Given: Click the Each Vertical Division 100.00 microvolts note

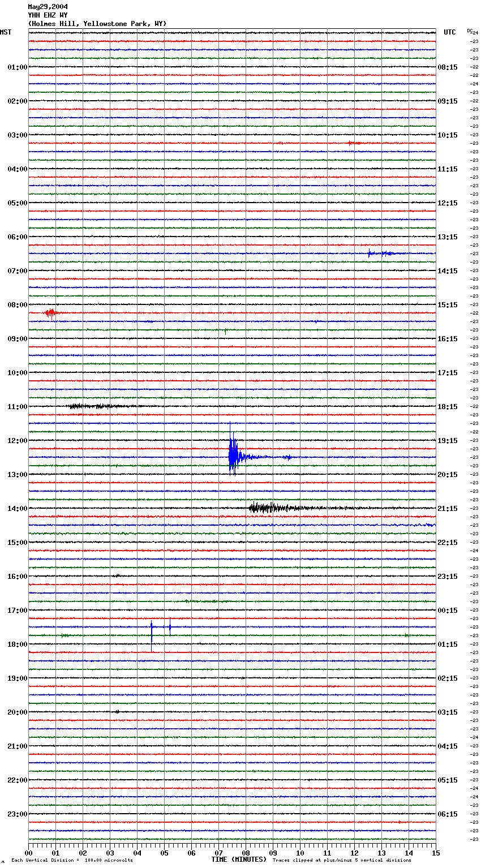Looking at the screenshot, I should 72,861.
